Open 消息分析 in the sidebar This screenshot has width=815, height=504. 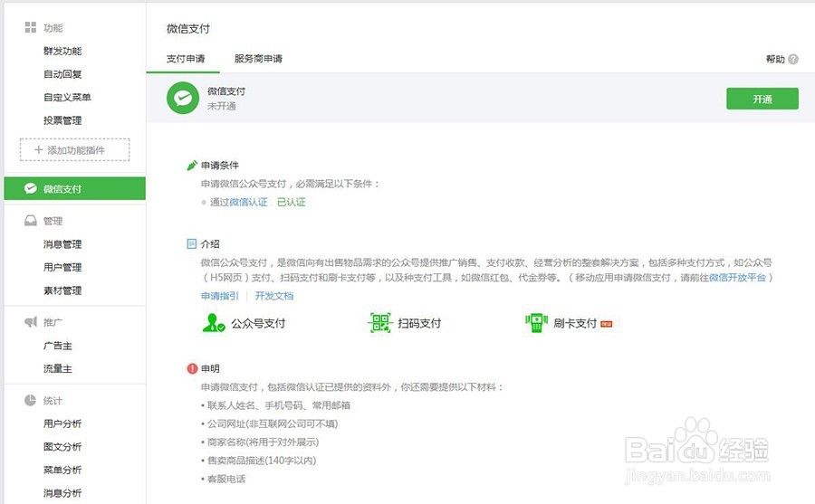[x=62, y=492]
